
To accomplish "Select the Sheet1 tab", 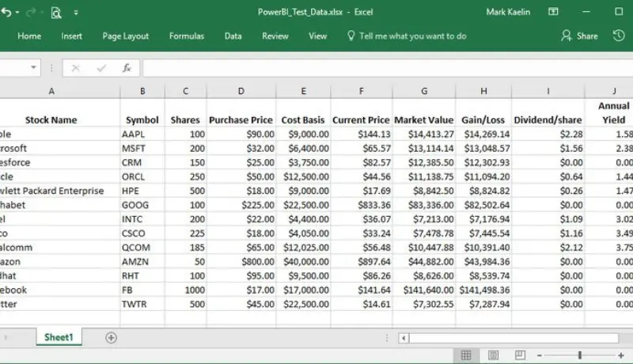I will (x=59, y=337).
